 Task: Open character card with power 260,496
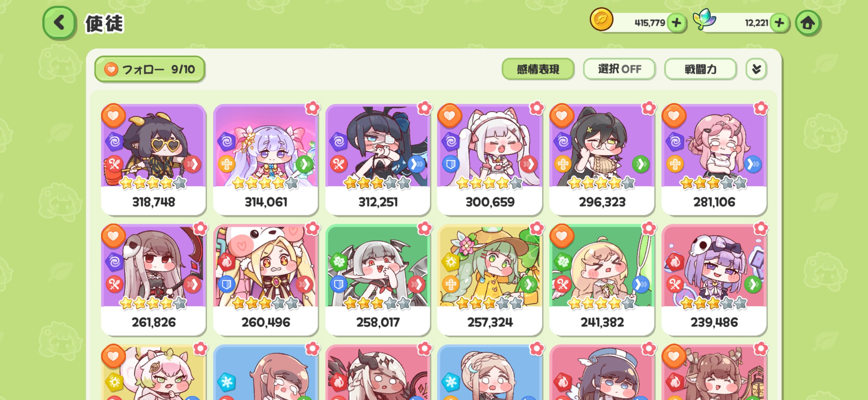click(265, 279)
